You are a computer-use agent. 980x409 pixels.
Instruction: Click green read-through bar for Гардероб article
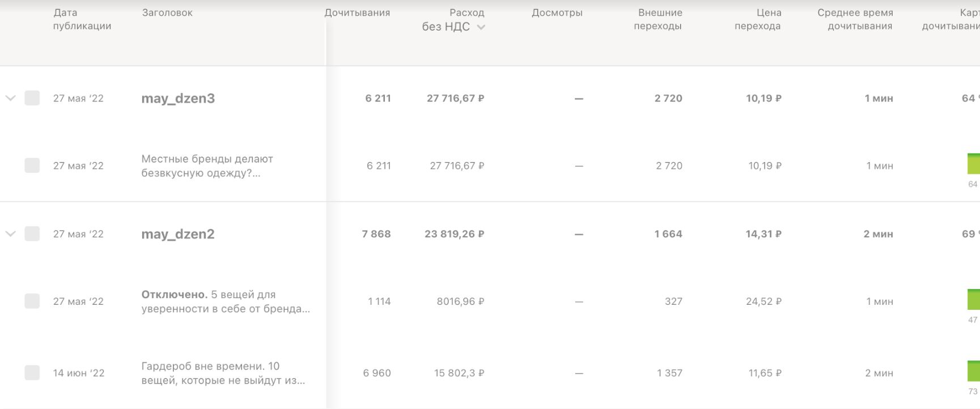point(973,371)
